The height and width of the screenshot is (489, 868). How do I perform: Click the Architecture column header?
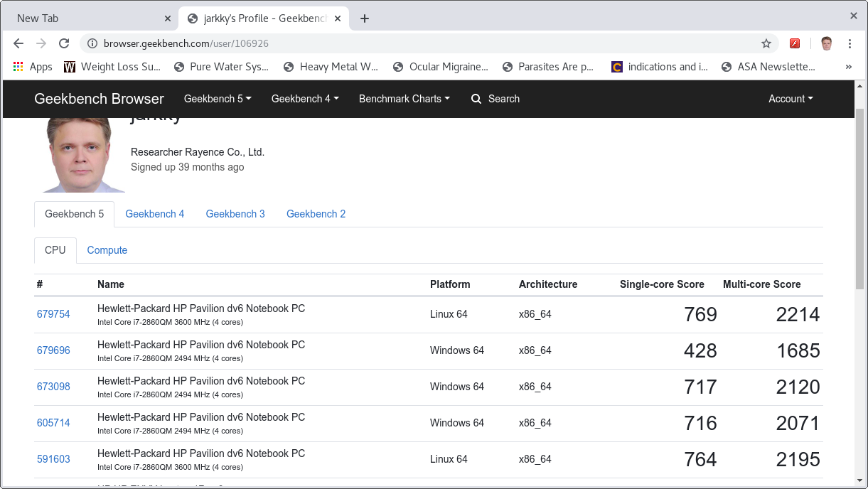pyautogui.click(x=548, y=284)
